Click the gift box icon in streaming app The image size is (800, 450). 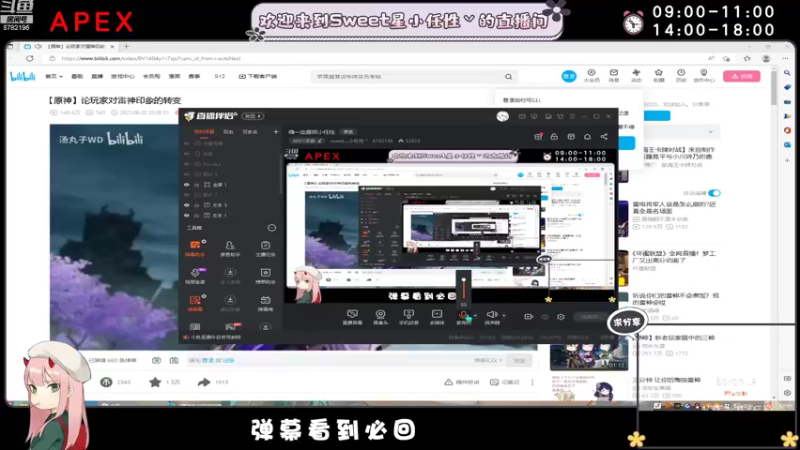click(x=538, y=137)
